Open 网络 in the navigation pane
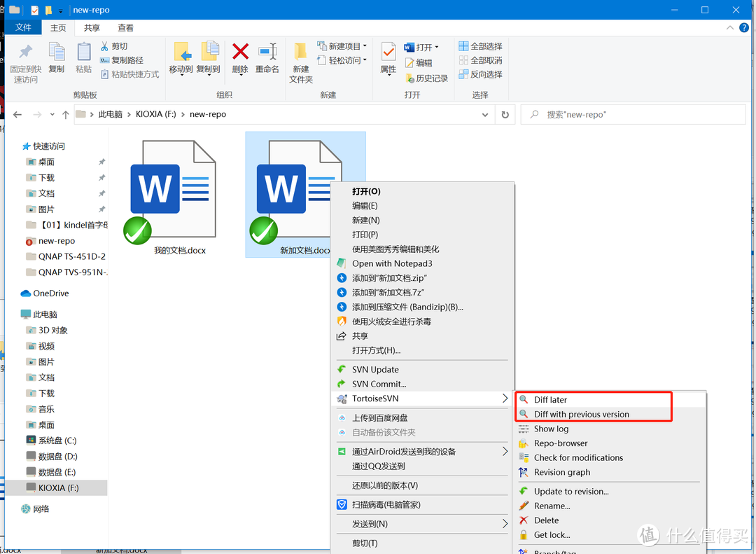The height and width of the screenshot is (554, 756). (x=35, y=508)
